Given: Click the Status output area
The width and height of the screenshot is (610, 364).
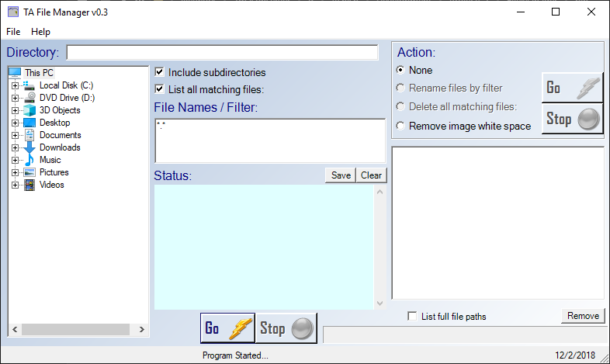Looking at the screenshot, I should [x=264, y=247].
